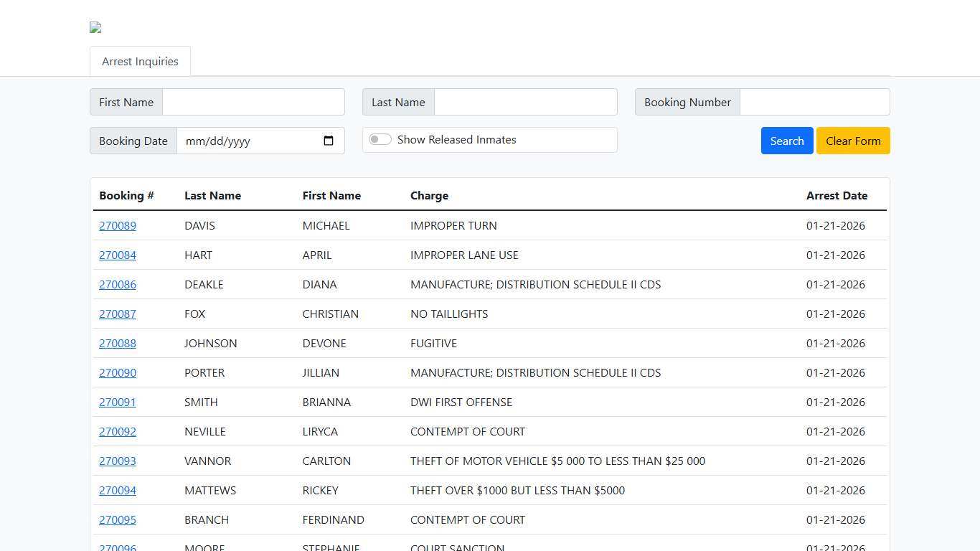This screenshot has width=980, height=551.
Task: Click the yellow Clear Form button
Action: [x=852, y=141]
